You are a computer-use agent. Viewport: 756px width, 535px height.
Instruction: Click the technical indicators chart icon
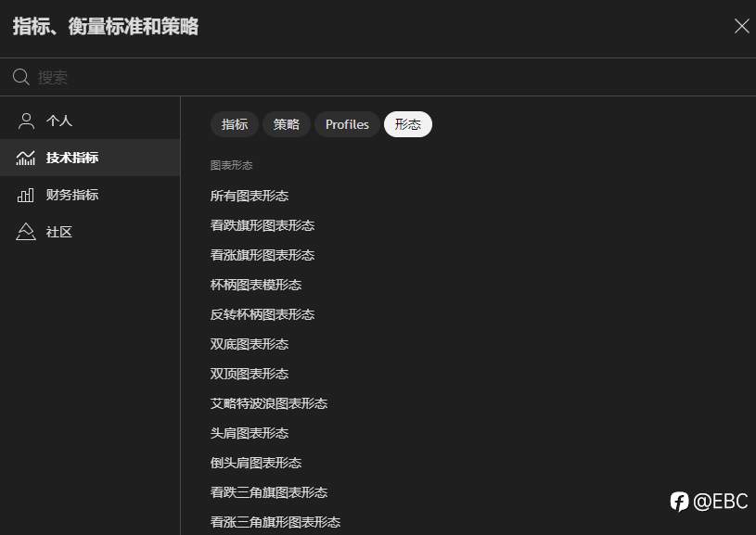click(26, 158)
